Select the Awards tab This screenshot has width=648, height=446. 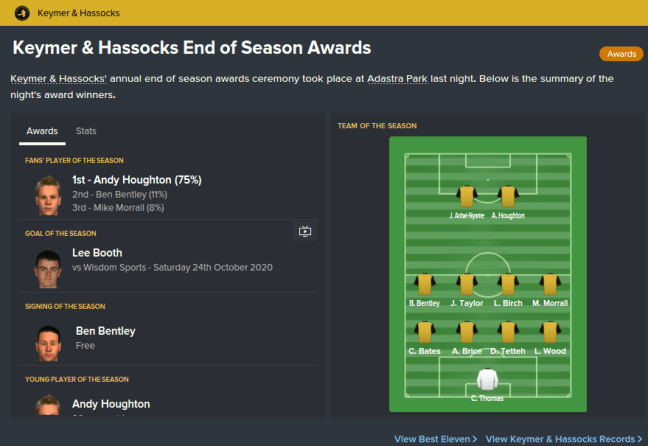[x=42, y=131]
